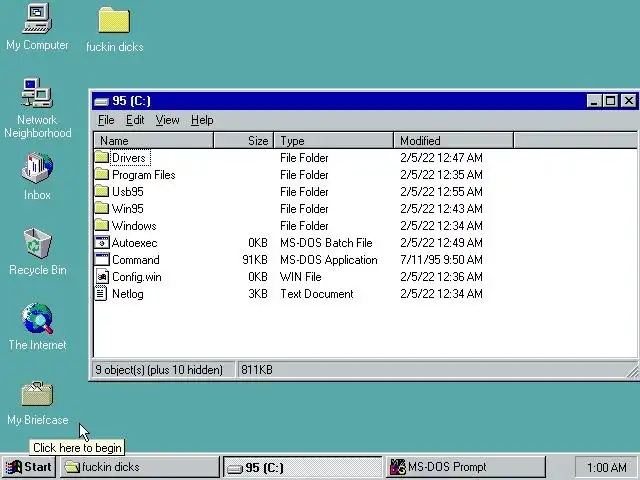Viewport: 640px width, 480px height.
Task: Switch to the folder window taskbar button
Action: coord(140,467)
